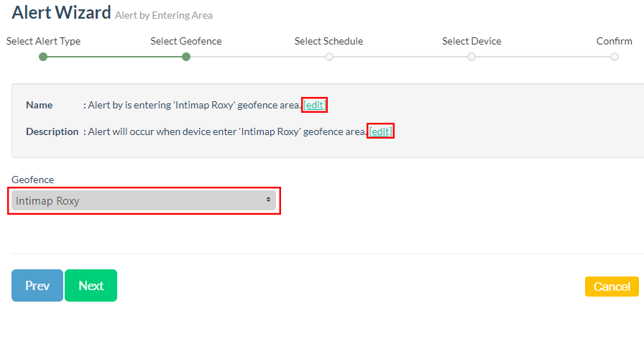Click the Select Schedule step circle

329,57
